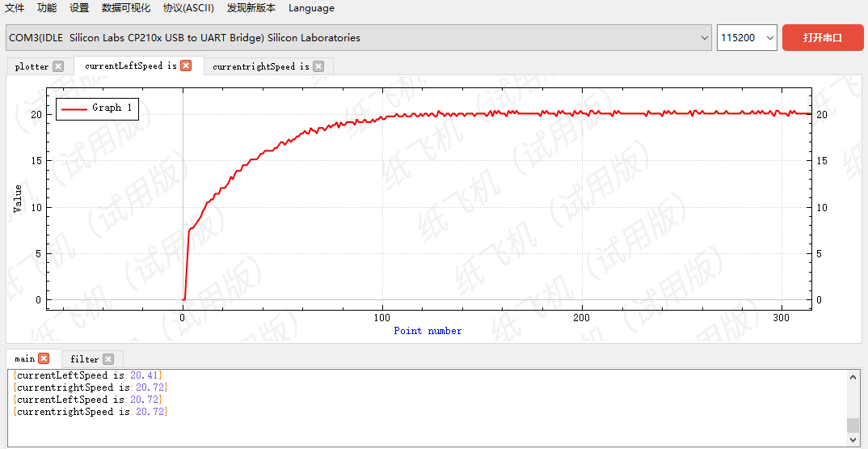
Task: Click the Value axis label
Action: click(18, 198)
